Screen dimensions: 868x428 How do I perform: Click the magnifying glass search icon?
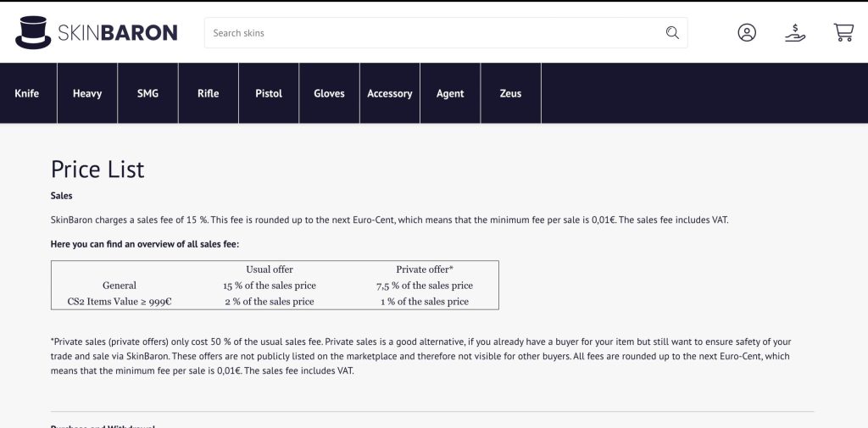[672, 33]
